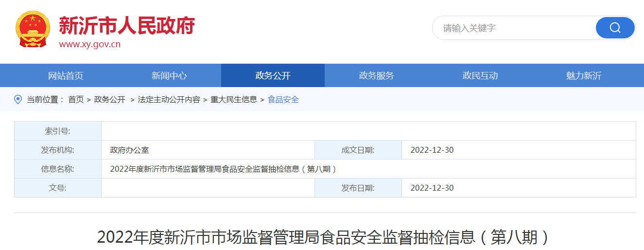Click 重大民生信息 breadcrumb link

(x=234, y=99)
